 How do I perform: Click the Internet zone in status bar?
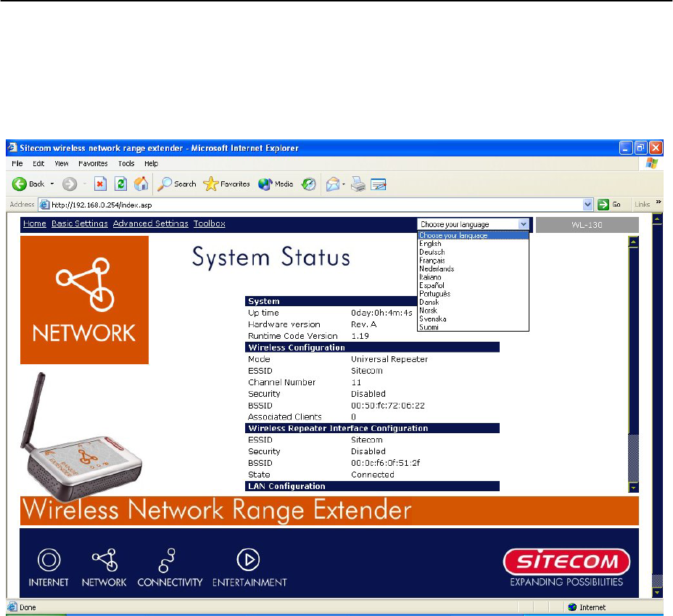pos(587,607)
